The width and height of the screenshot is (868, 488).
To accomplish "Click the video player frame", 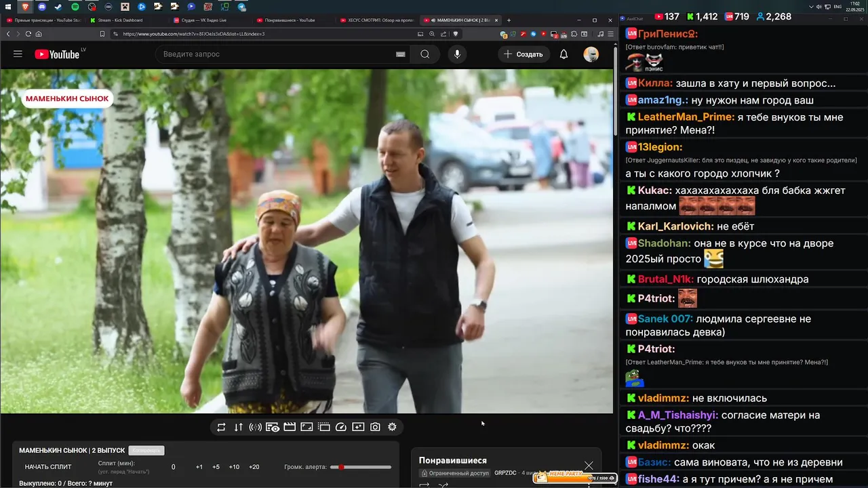I will [x=307, y=241].
